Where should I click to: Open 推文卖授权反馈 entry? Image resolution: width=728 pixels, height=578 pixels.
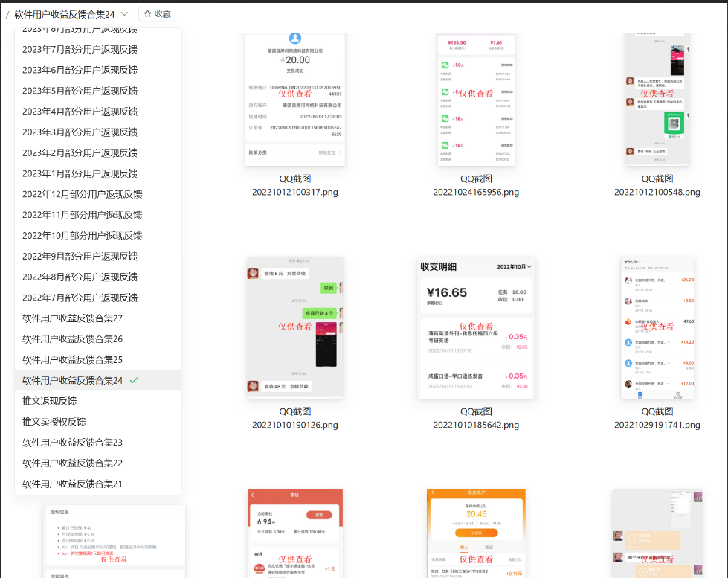(x=54, y=422)
